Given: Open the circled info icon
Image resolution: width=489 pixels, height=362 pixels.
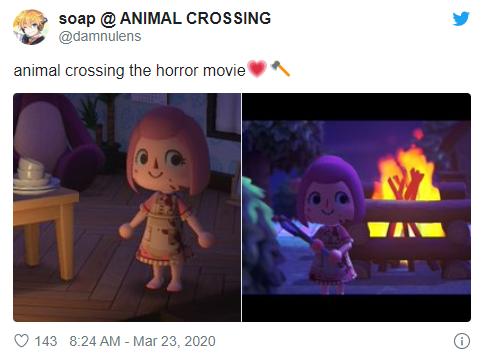Looking at the screenshot, I should [x=462, y=341].
